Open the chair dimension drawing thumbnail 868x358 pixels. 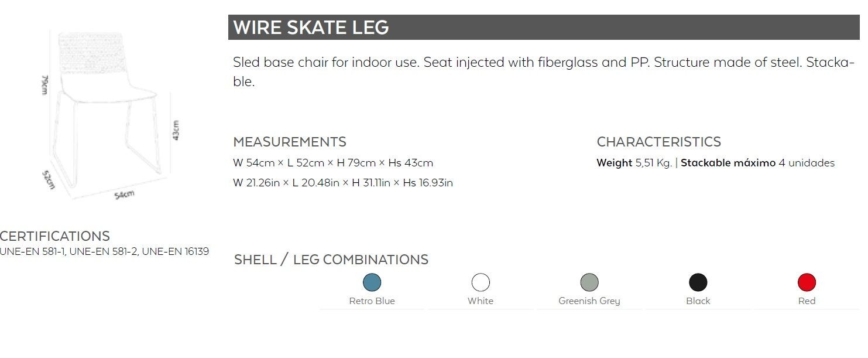click(109, 115)
